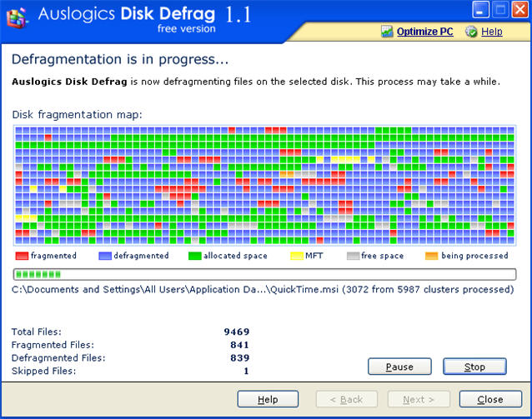
Task: Click the maximize window button
Action: click(x=500, y=9)
